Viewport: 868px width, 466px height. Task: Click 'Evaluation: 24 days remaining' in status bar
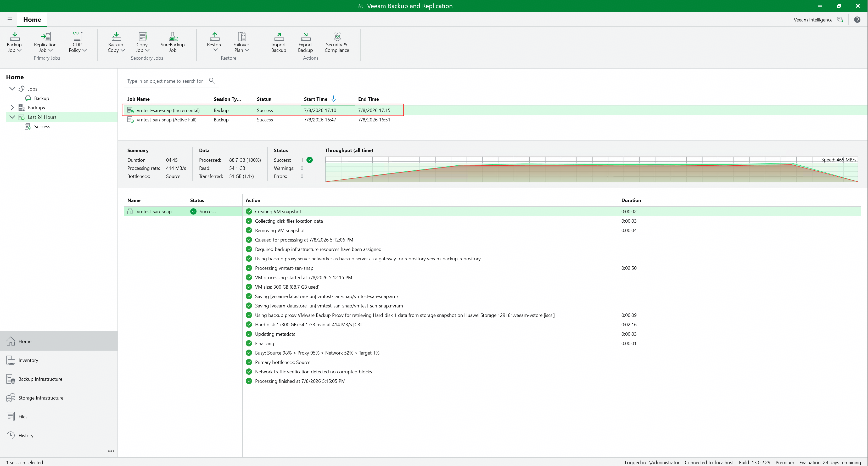(830, 462)
